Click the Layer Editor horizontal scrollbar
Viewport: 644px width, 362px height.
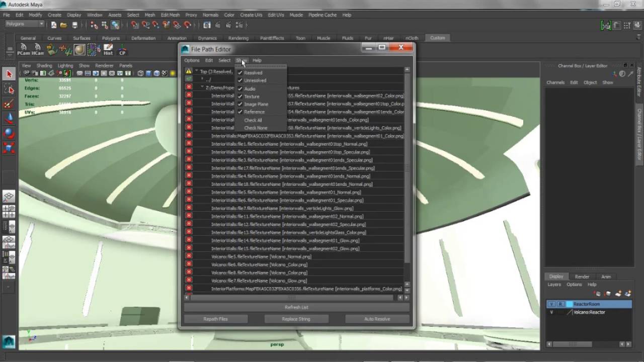(574, 344)
